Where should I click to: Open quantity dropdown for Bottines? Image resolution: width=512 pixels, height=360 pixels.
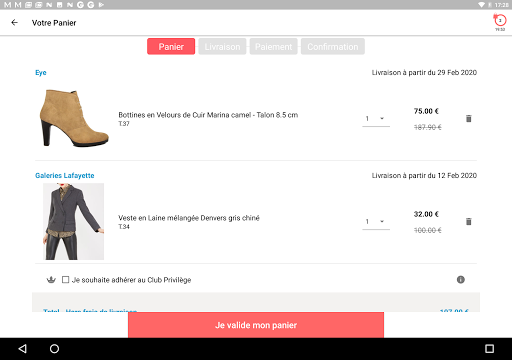pos(376,119)
